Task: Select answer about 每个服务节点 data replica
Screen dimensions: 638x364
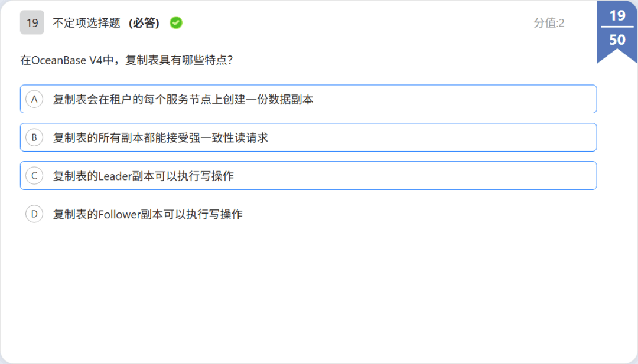Action: click(x=183, y=100)
